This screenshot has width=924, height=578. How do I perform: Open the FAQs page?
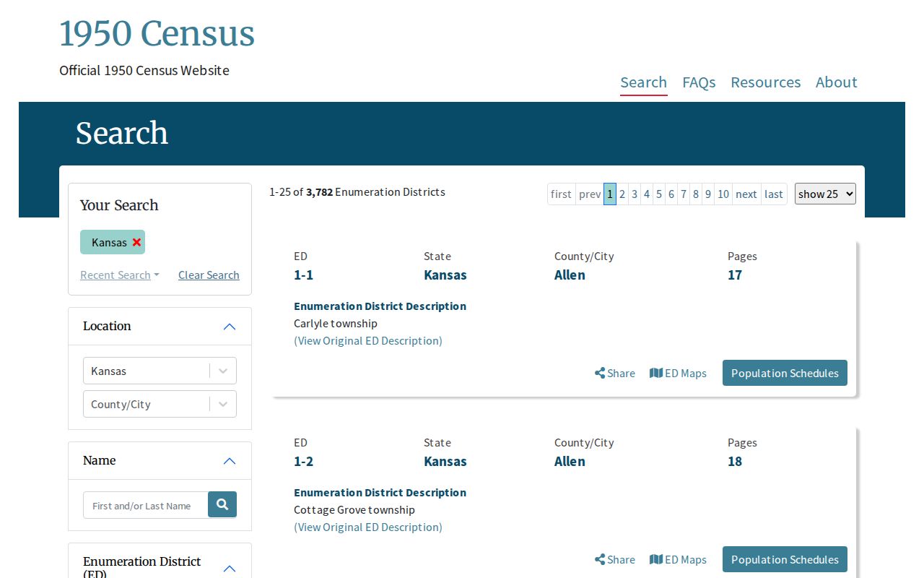coord(699,82)
